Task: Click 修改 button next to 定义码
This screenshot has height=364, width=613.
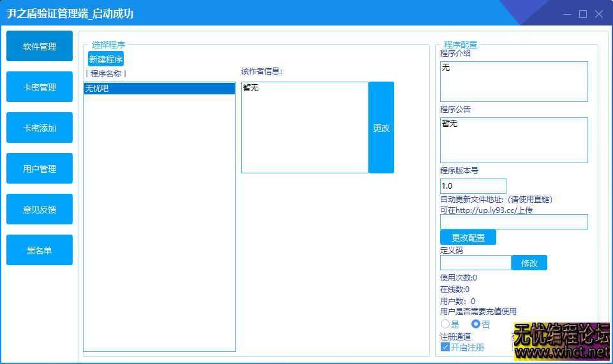Action: click(x=529, y=263)
